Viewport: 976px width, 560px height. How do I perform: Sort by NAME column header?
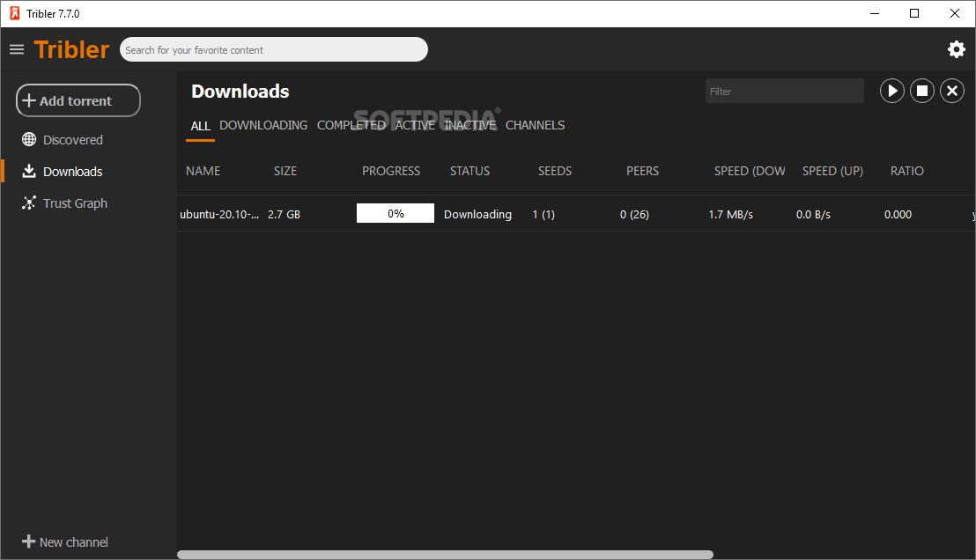[203, 171]
